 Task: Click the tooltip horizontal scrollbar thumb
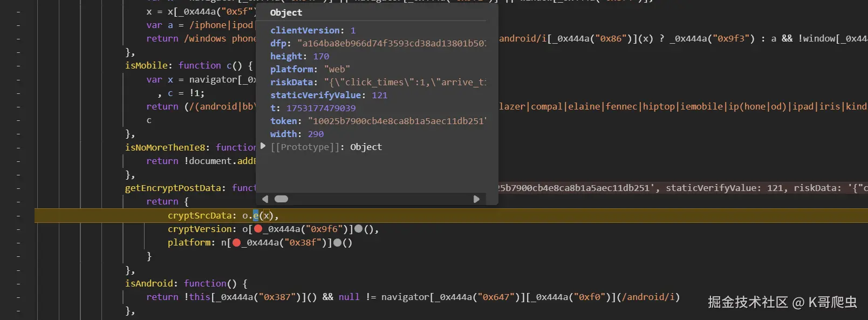(x=281, y=199)
